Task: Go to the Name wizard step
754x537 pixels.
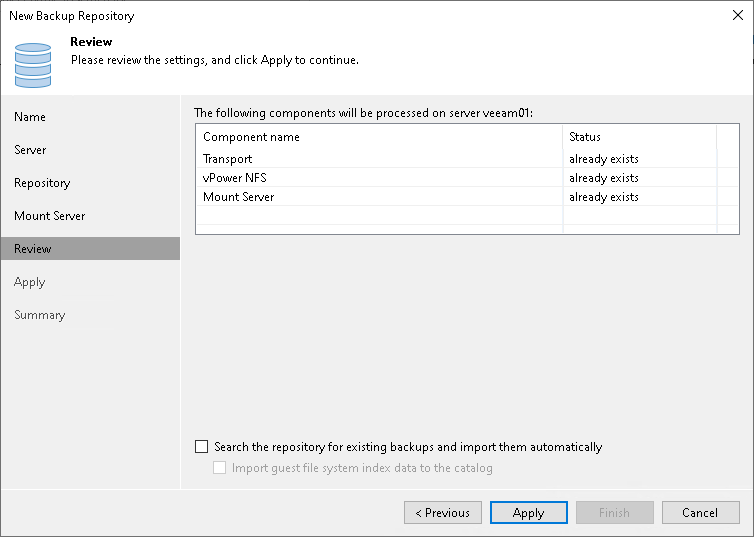Action: 30,117
